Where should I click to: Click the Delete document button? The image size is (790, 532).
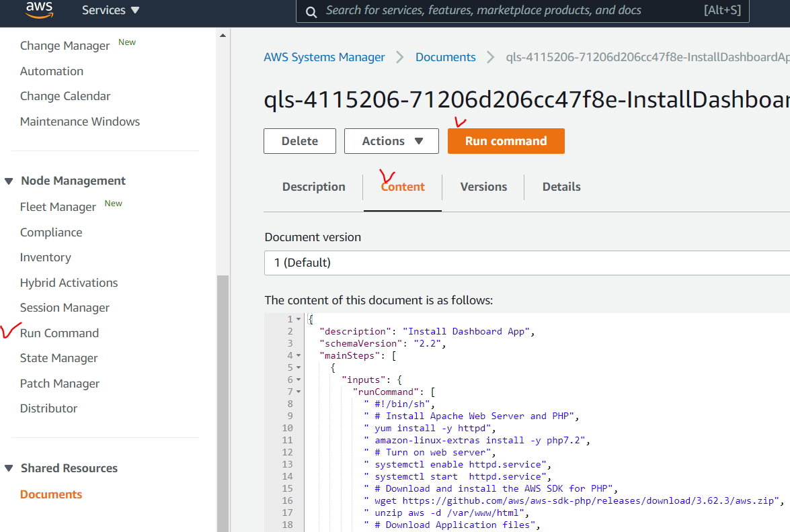(x=300, y=141)
